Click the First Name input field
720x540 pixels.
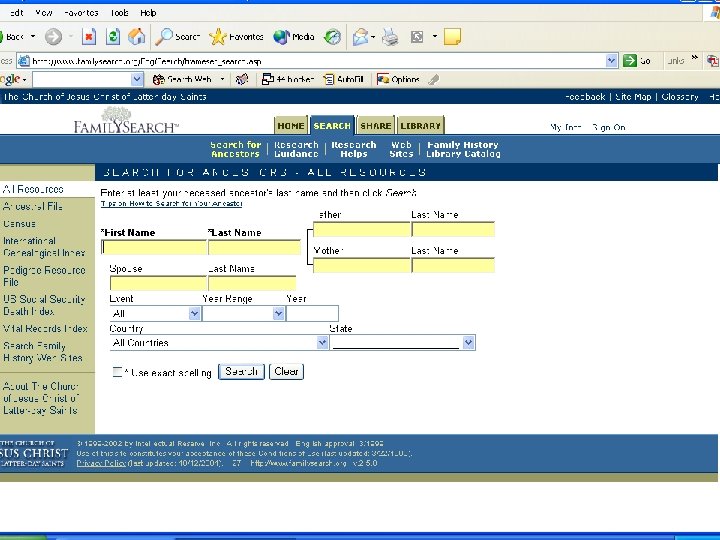coord(154,248)
